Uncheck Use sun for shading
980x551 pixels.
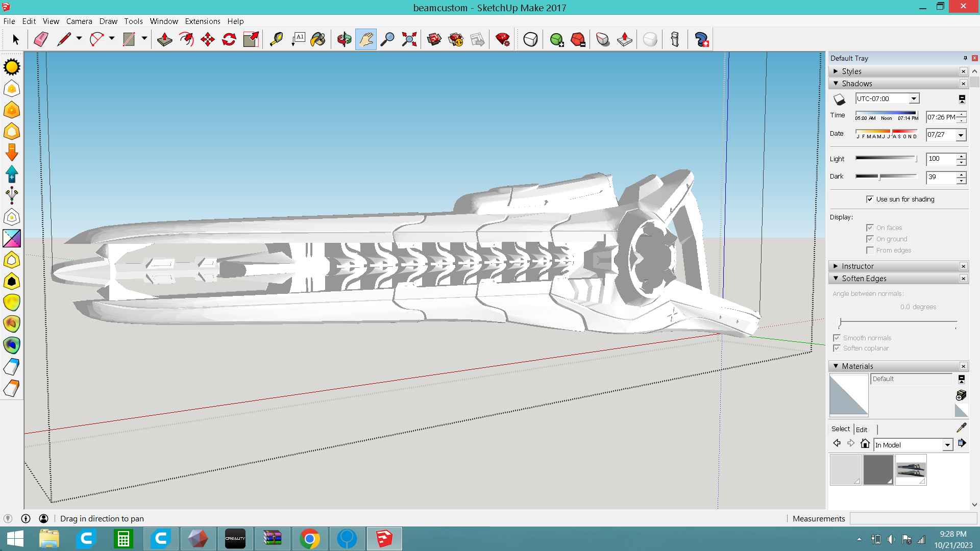coord(870,199)
